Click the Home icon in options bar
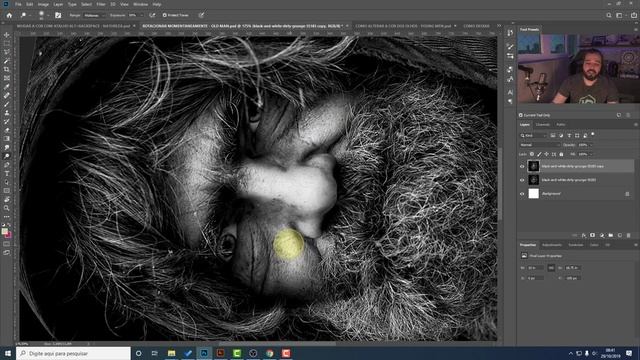Image resolution: width=640 pixels, height=360 pixels. [x=9, y=15]
